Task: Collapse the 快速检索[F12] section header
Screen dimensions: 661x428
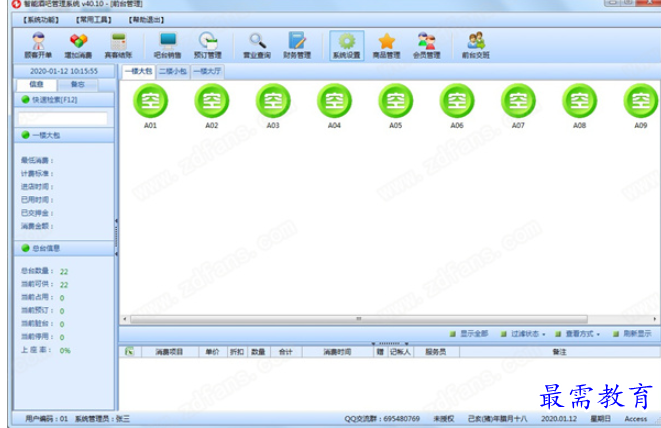Action: click(x=64, y=100)
